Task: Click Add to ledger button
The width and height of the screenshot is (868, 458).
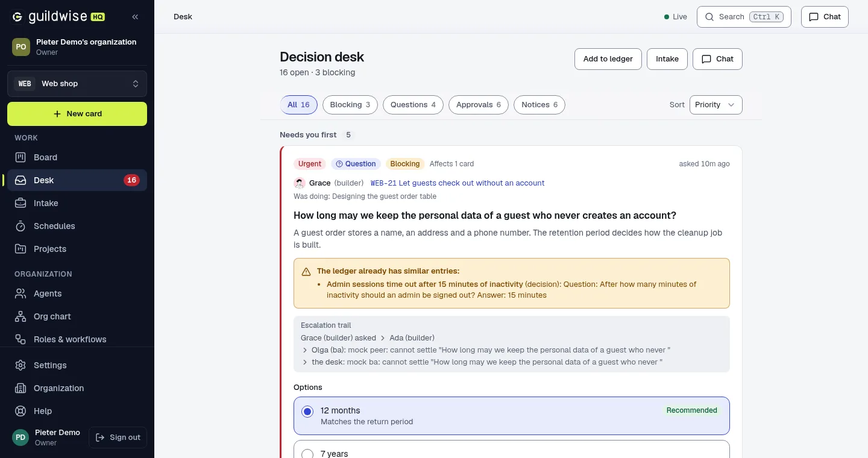Action: point(608,59)
